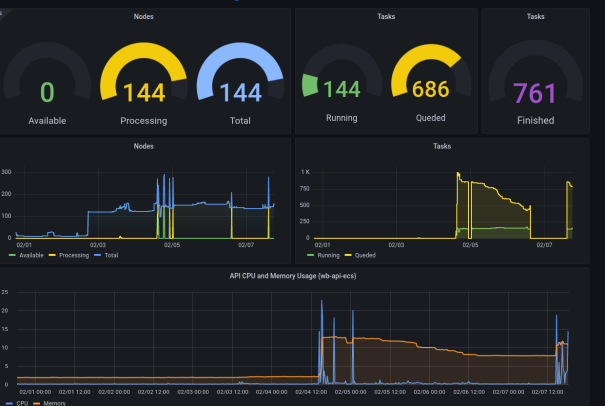Viewport: 605px width, 406px height.
Task: Click the Queded label under the yellow gauge
Action: point(431,118)
